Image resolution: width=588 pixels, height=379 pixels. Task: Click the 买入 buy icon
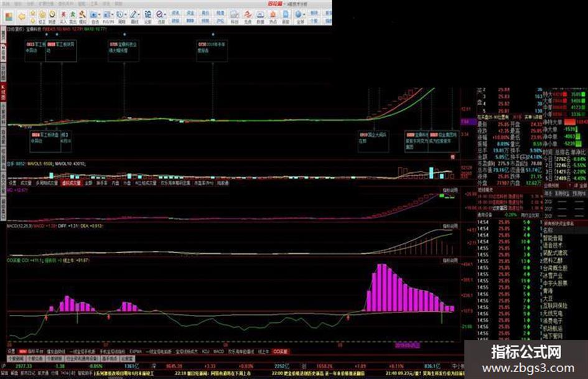click(63, 17)
